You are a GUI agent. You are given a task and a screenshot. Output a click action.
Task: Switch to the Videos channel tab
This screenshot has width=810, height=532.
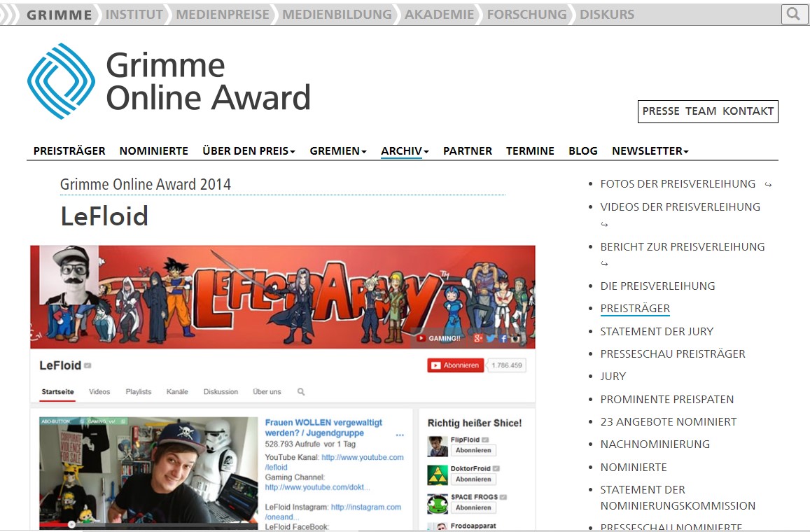point(99,392)
